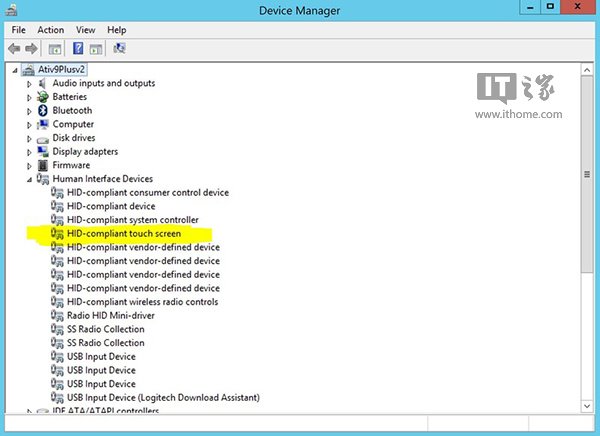Expand the Firmware category
Screen dimensions: 600x436
pyautogui.click(x=29, y=166)
